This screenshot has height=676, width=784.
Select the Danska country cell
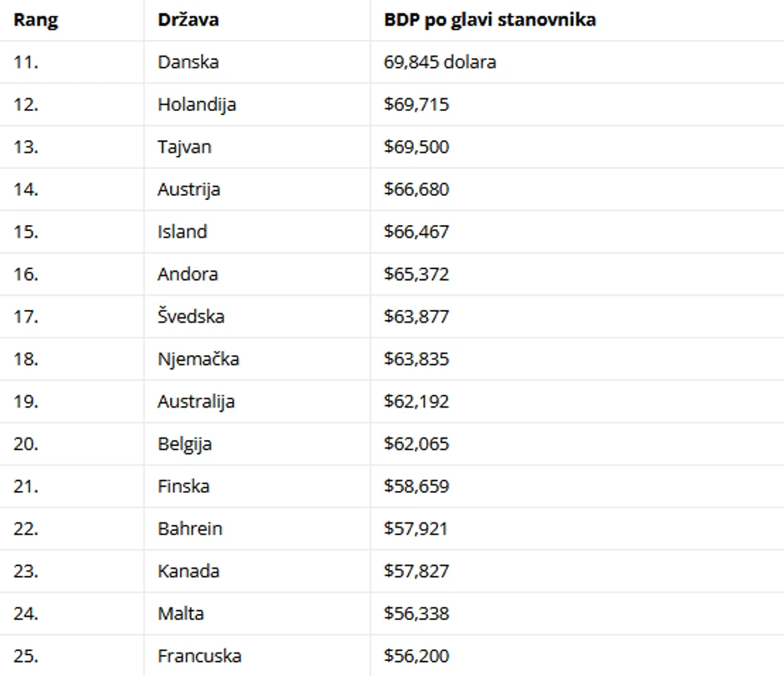click(x=188, y=63)
